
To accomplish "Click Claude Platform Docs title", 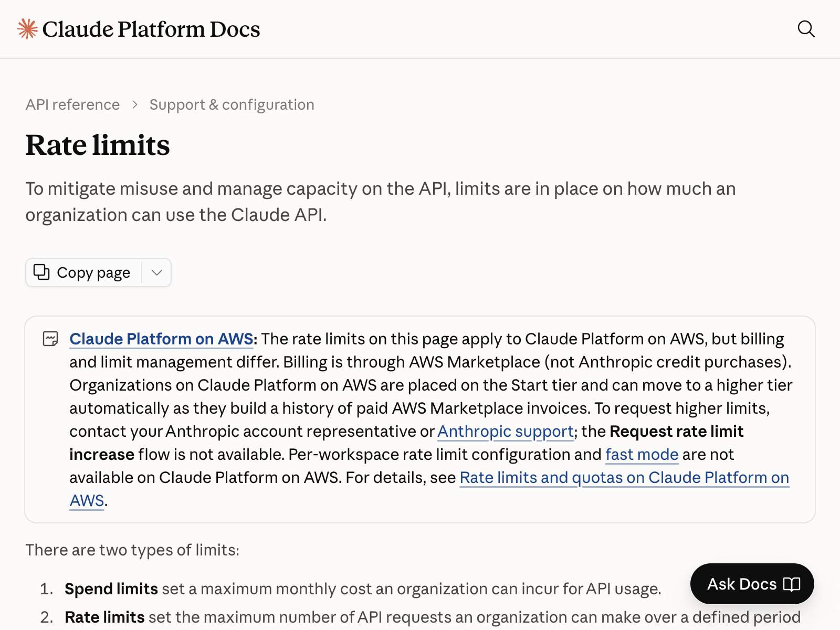I will [x=151, y=29].
